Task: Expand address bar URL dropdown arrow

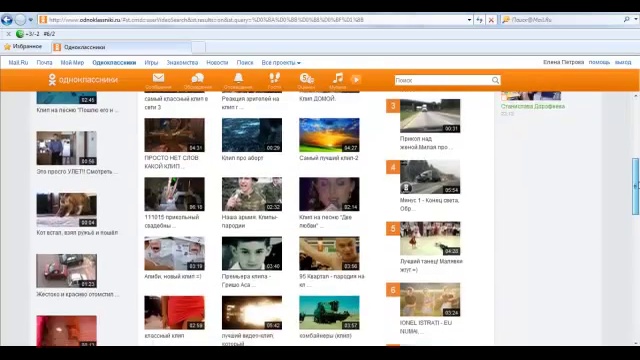Action: (x=469, y=20)
